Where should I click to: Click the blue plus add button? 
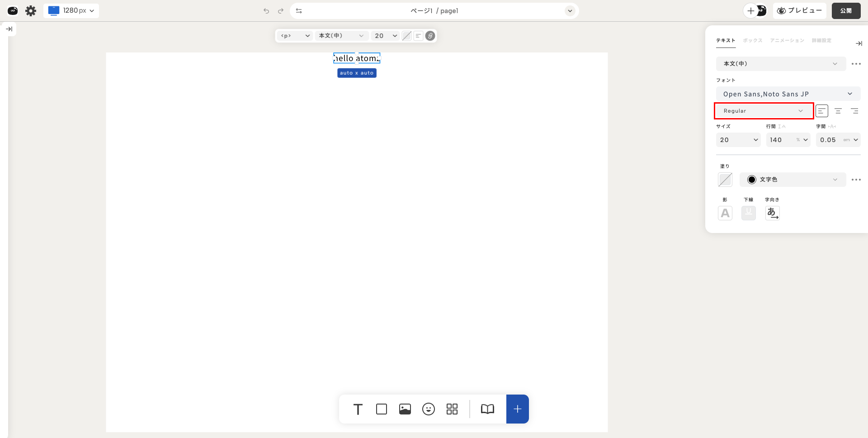tap(517, 409)
